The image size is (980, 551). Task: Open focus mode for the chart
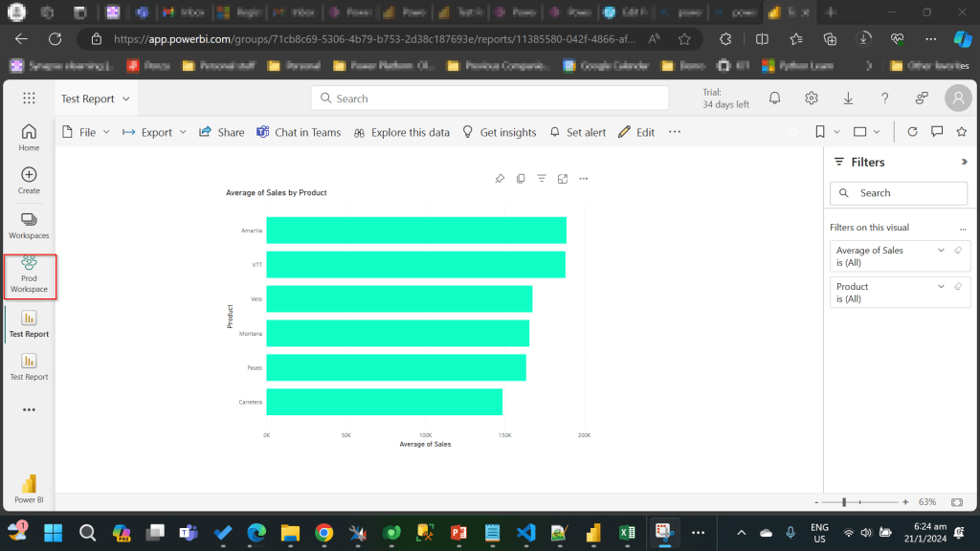(563, 179)
